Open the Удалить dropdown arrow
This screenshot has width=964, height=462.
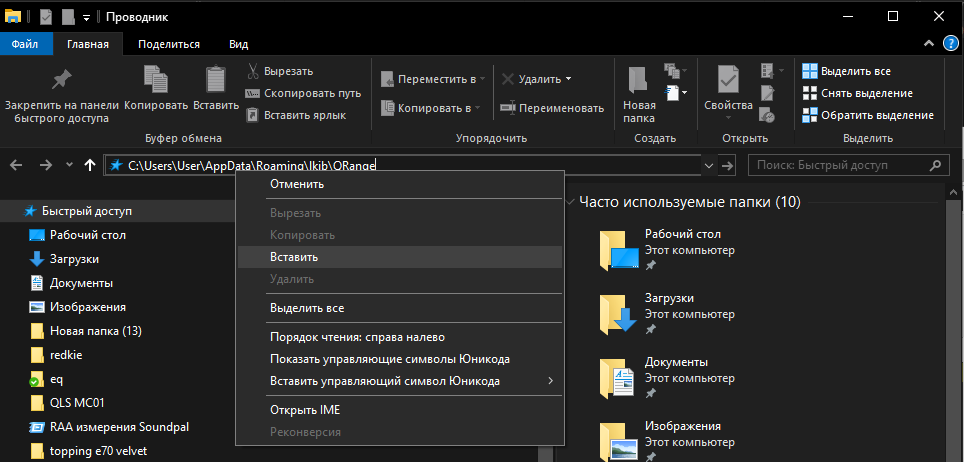tap(569, 79)
